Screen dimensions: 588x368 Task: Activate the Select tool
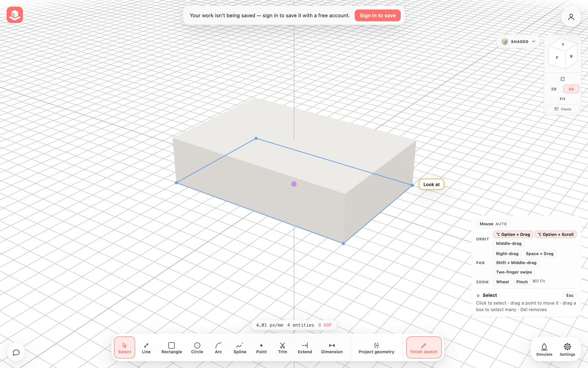[125, 348]
